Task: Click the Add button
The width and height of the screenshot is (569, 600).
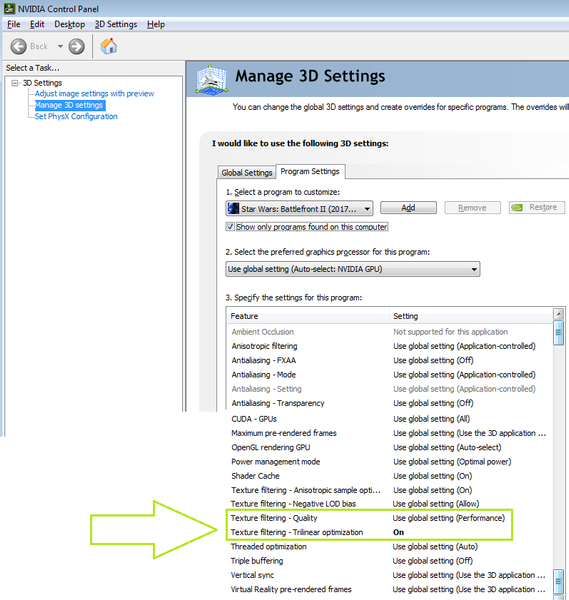Action: [x=408, y=207]
